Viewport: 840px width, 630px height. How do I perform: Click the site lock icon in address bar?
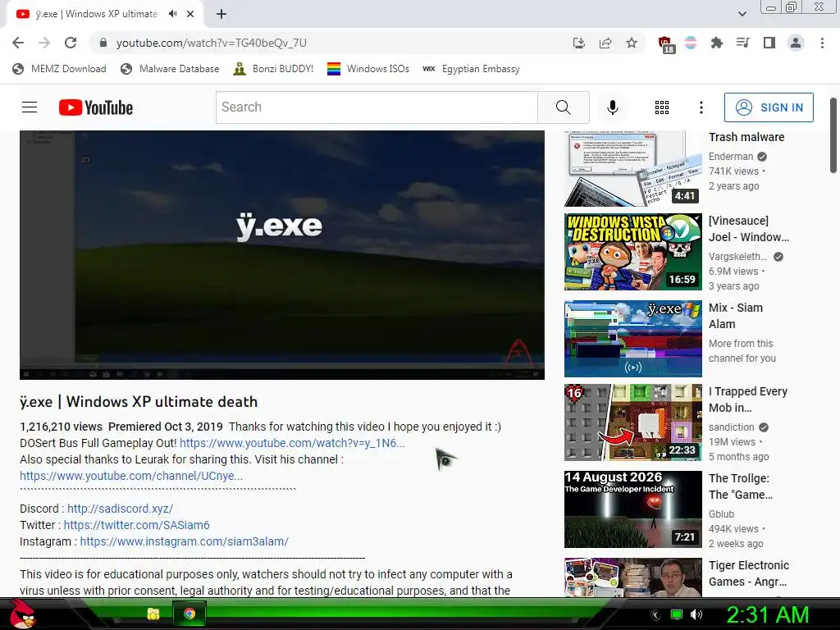103,43
